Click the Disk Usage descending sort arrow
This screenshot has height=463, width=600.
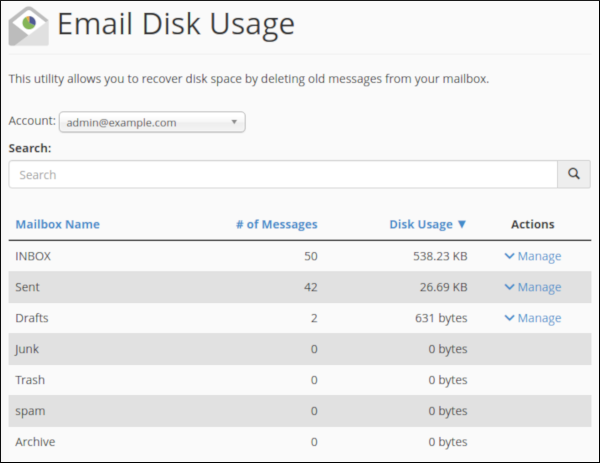(x=462, y=224)
